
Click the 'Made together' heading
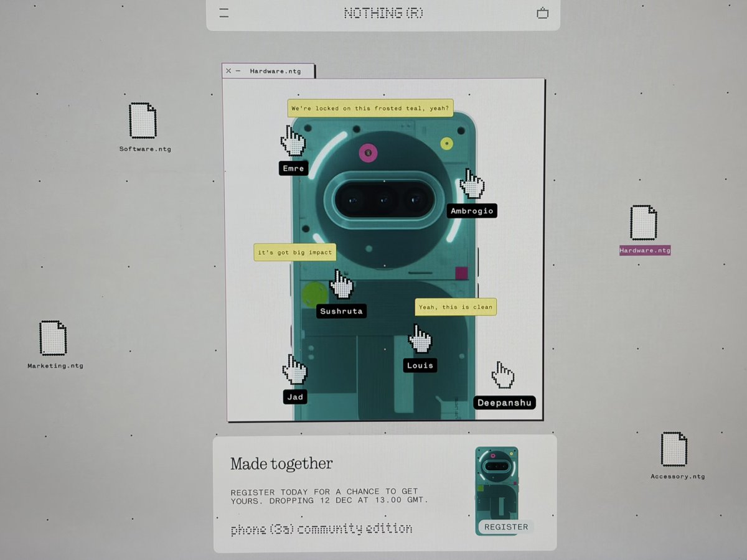281,464
